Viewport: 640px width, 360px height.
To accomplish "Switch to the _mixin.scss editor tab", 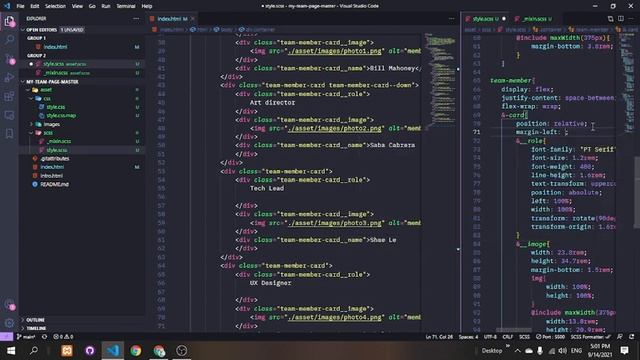I will (x=533, y=19).
